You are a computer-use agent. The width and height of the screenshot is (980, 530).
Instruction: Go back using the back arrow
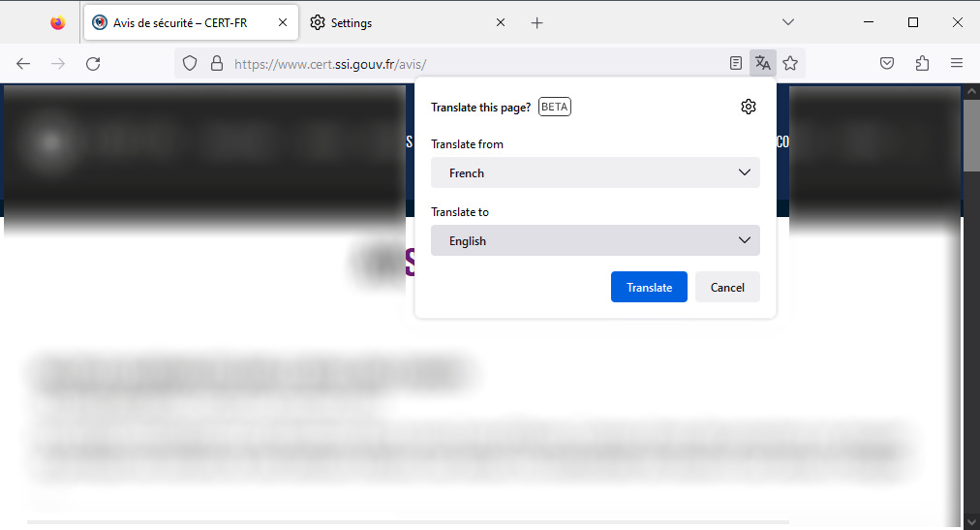tap(23, 64)
